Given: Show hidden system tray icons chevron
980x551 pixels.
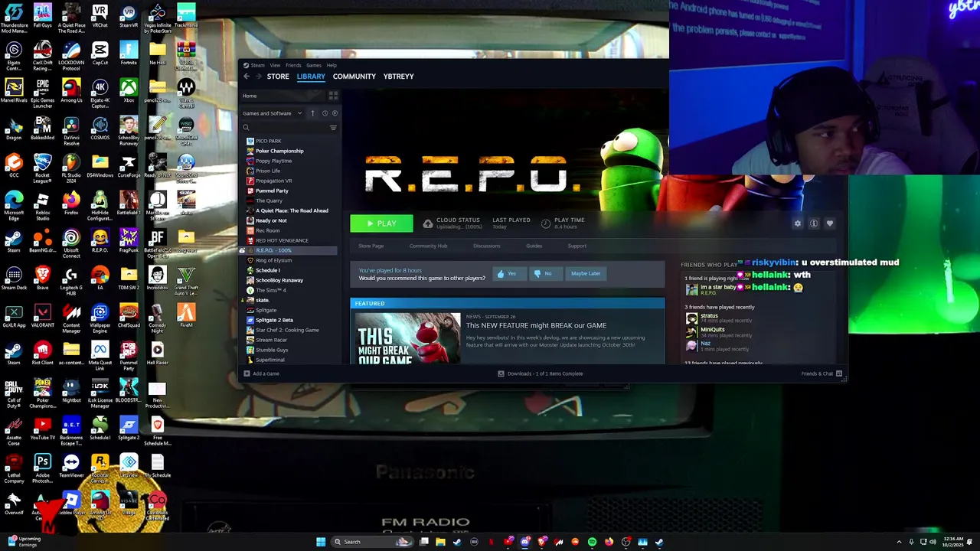Looking at the screenshot, I should [x=899, y=542].
